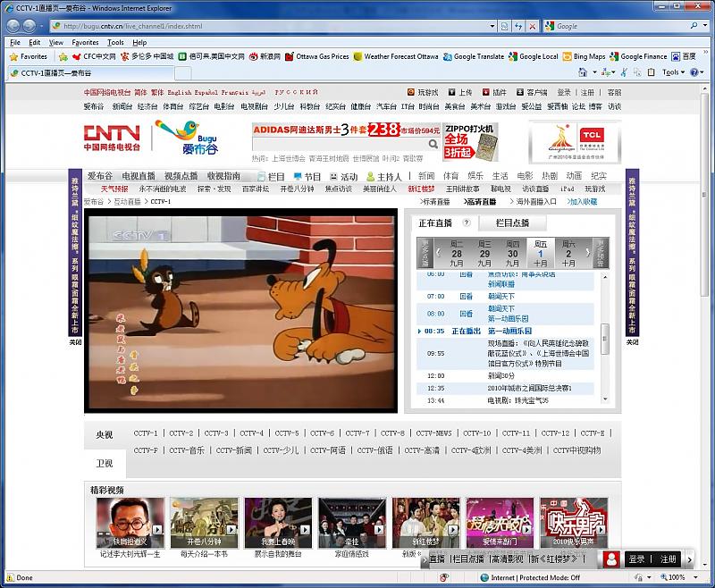Click the red user avatar icon
This screenshot has height=588, width=715.
[x=612, y=559]
